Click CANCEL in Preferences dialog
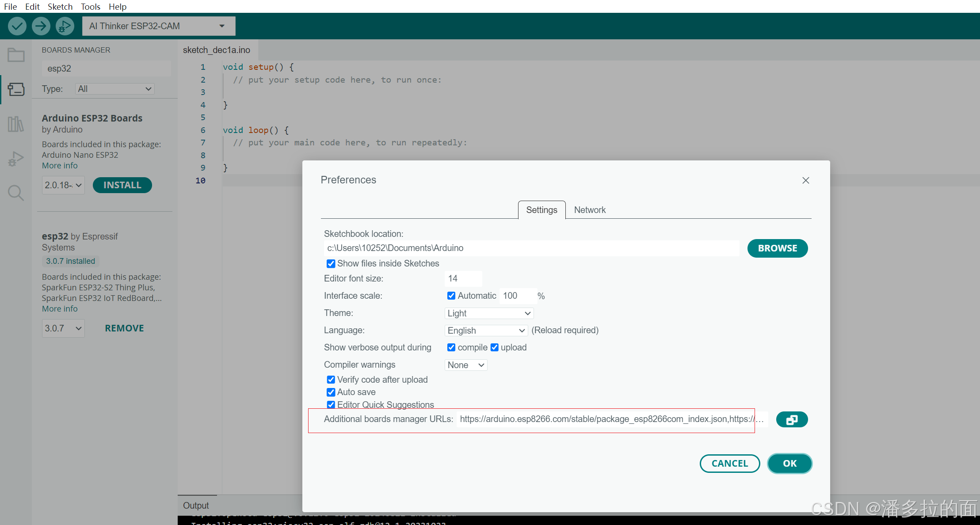The height and width of the screenshot is (525, 980). (x=729, y=464)
